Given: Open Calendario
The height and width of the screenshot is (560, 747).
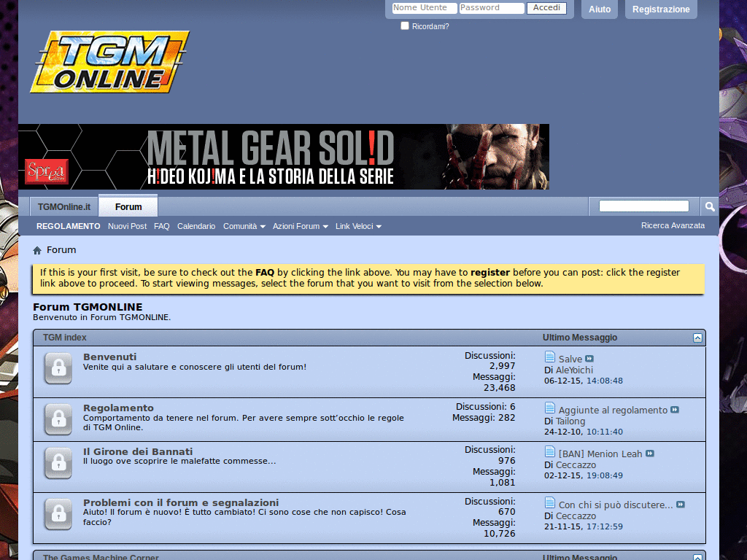Looking at the screenshot, I should 196,226.
